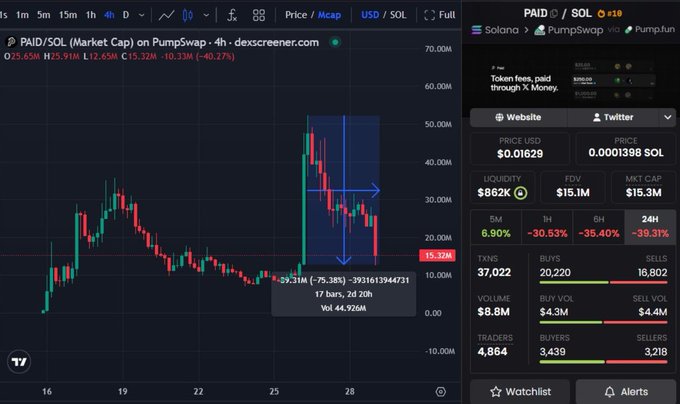Switch chart to Mcap view

(330, 15)
